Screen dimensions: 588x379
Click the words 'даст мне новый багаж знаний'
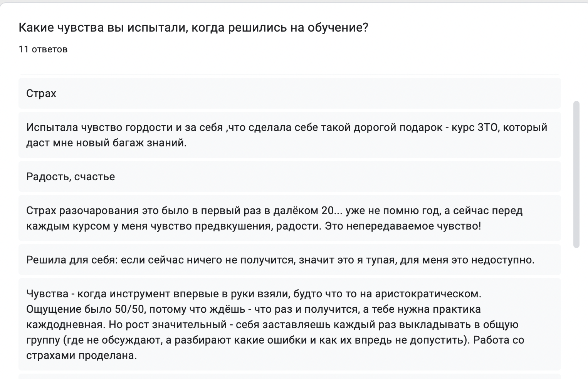[106, 143]
